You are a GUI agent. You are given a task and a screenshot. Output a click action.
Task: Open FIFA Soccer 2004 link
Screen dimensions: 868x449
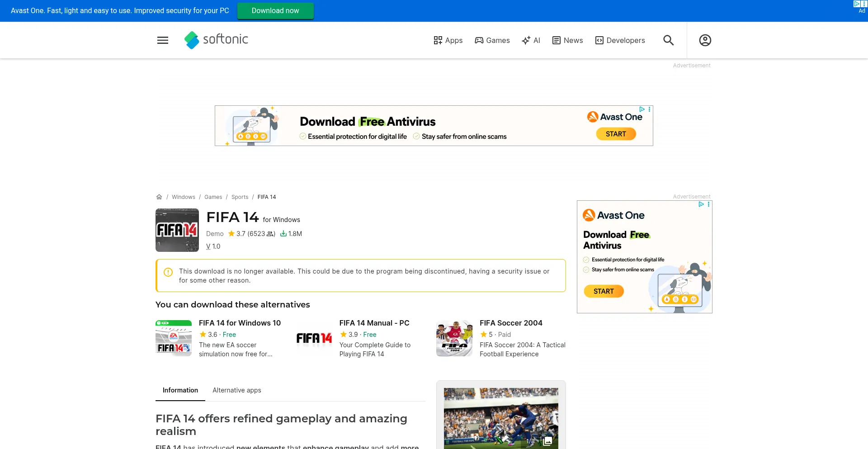(511, 323)
